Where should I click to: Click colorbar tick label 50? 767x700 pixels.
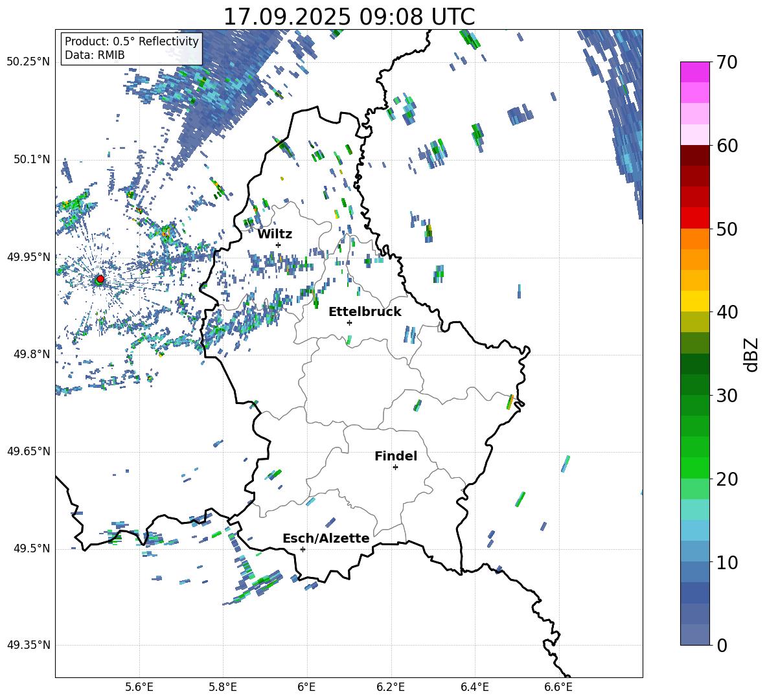tap(727, 229)
